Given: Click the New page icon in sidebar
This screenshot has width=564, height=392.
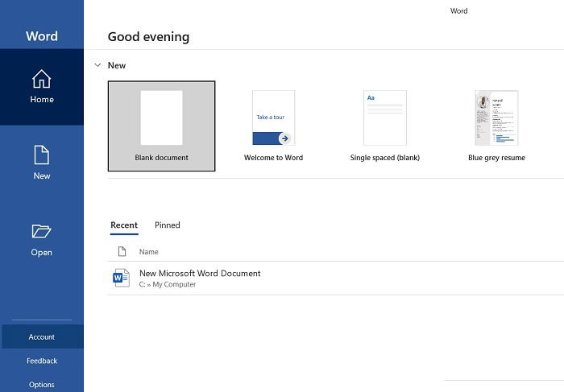Looking at the screenshot, I should [x=42, y=155].
